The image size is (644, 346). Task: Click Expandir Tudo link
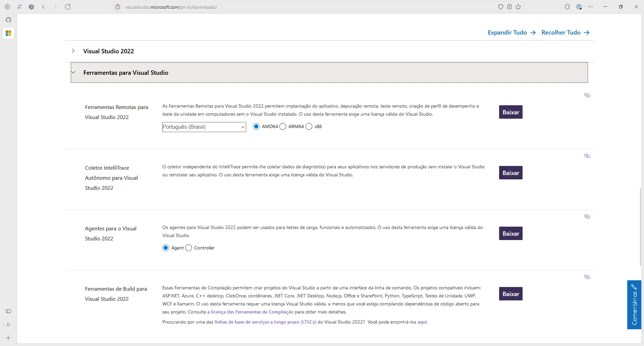point(512,33)
